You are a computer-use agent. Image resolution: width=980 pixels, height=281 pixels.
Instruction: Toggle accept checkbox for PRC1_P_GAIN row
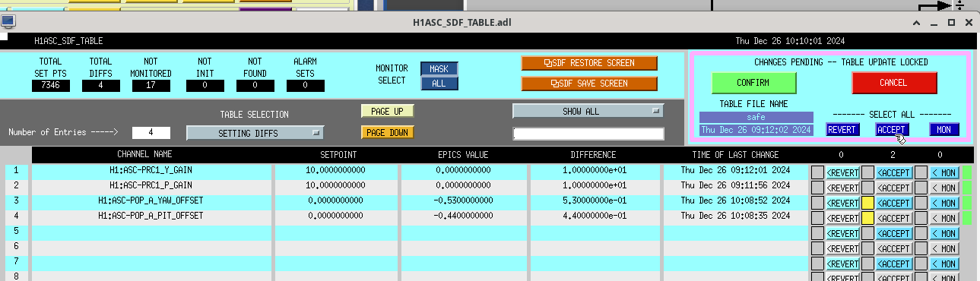[867, 188]
